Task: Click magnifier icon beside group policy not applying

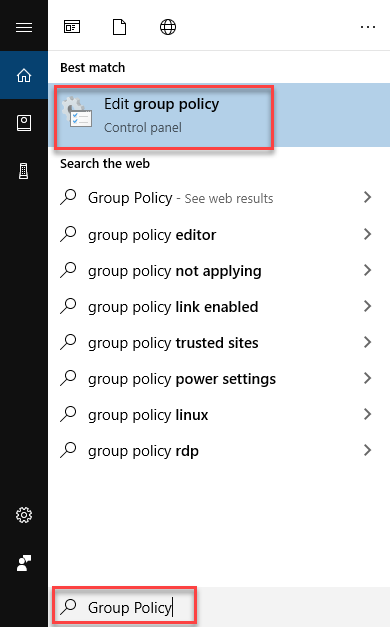Action: point(68,270)
